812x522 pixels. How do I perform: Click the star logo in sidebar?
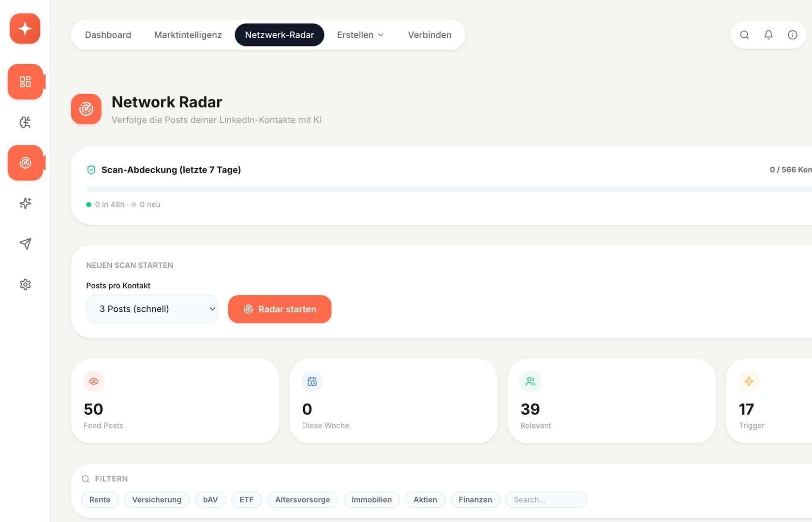point(25,29)
